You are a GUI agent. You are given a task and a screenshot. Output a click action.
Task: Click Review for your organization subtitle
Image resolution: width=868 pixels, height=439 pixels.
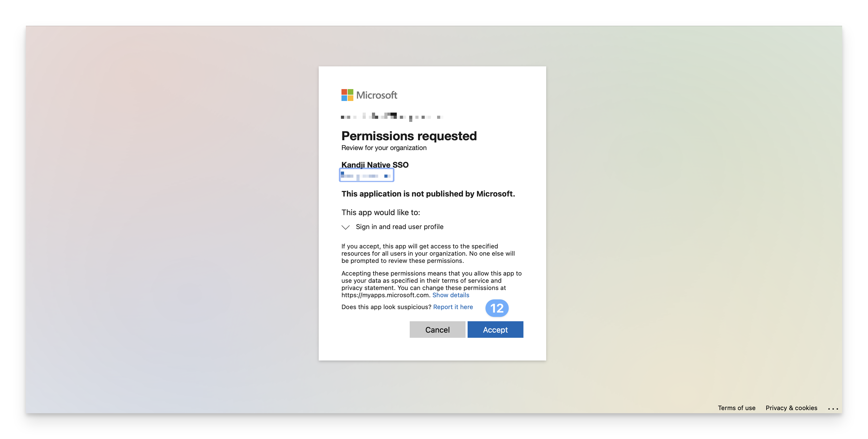click(x=384, y=148)
